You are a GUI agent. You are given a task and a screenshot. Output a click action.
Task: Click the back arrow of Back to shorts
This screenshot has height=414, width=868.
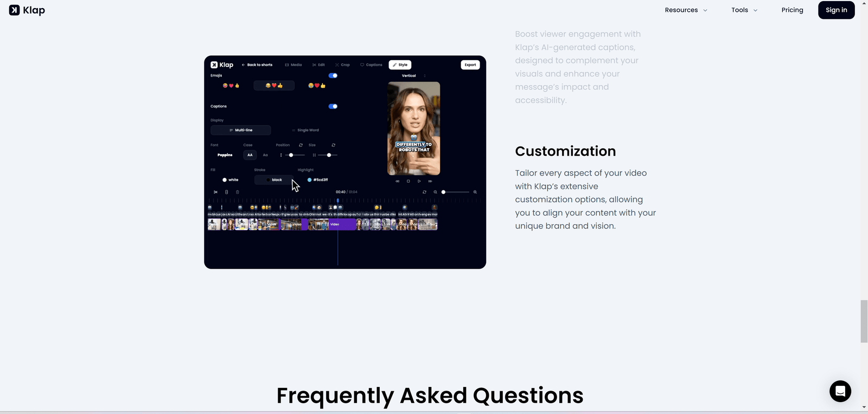pyautogui.click(x=244, y=65)
